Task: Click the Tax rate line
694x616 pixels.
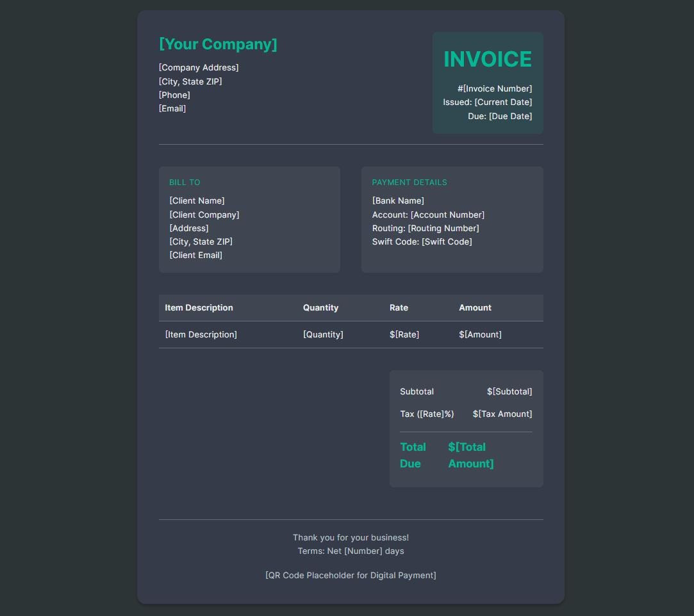Action: 427,414
